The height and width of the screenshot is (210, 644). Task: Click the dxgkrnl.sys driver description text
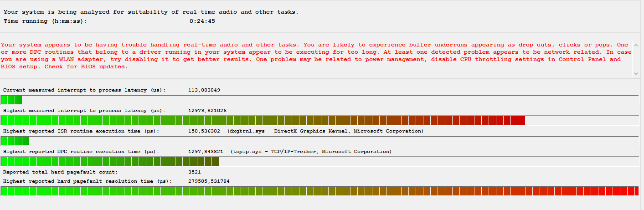pos(325,131)
